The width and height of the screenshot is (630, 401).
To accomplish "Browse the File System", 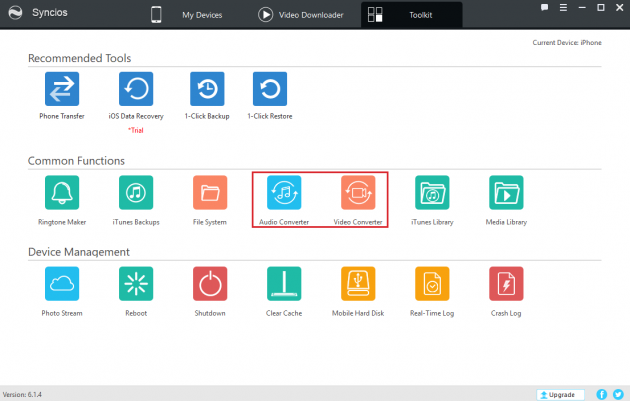I will point(209,192).
